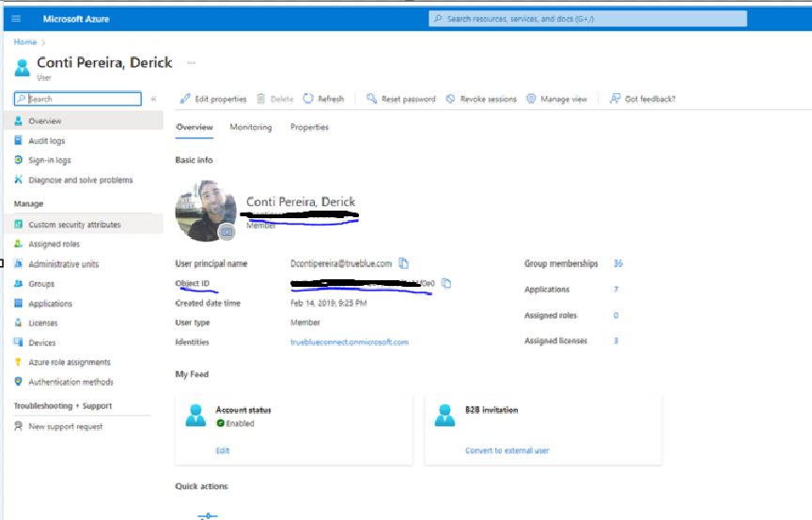Switch to the Properties tab
This screenshot has height=520, width=812.
click(x=309, y=127)
